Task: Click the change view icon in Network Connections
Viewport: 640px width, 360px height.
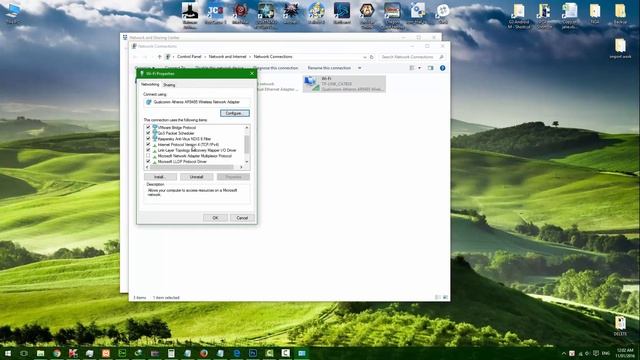Action: (x=412, y=68)
